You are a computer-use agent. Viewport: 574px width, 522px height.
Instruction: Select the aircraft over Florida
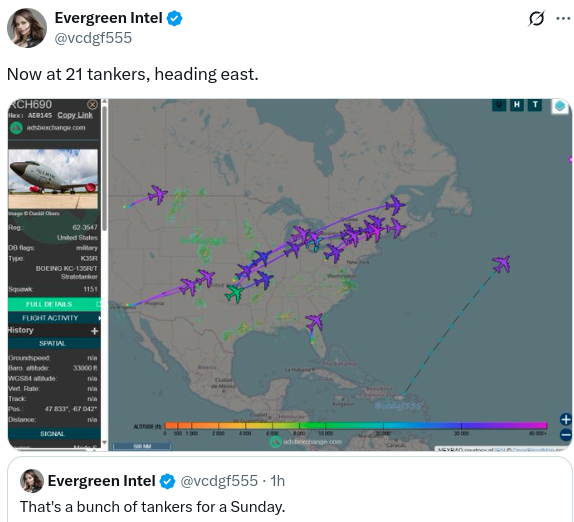(x=314, y=322)
